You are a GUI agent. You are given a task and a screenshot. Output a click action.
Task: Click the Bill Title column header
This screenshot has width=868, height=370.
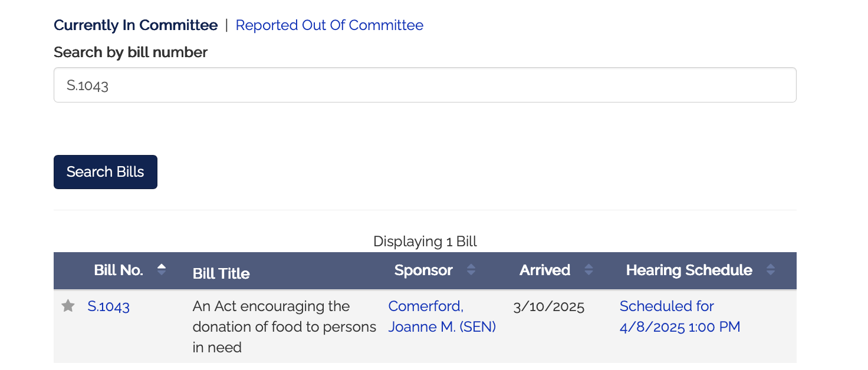221,273
